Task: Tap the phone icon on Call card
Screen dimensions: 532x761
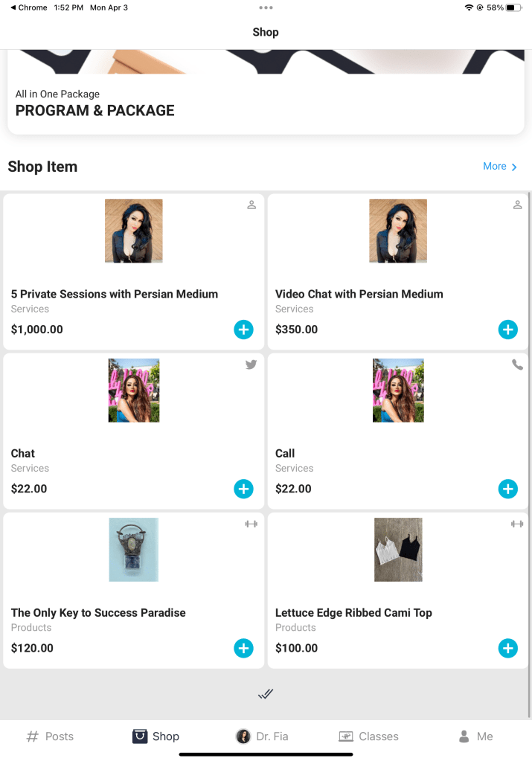Action: pos(517,365)
